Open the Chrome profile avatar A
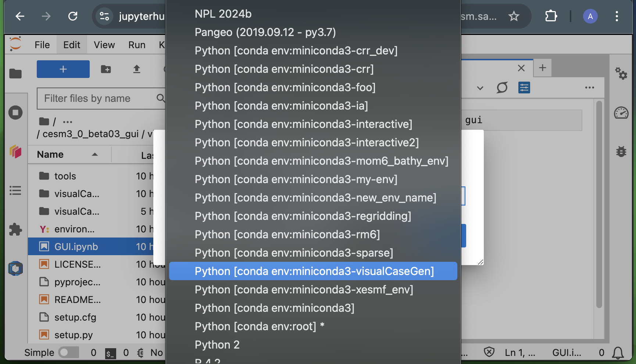The width and height of the screenshot is (636, 364). tap(590, 16)
